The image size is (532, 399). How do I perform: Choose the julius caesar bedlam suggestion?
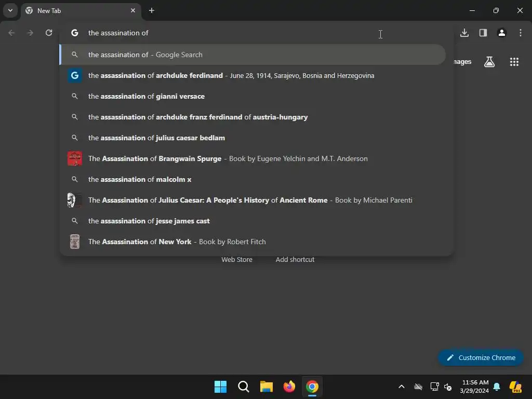[252, 138]
